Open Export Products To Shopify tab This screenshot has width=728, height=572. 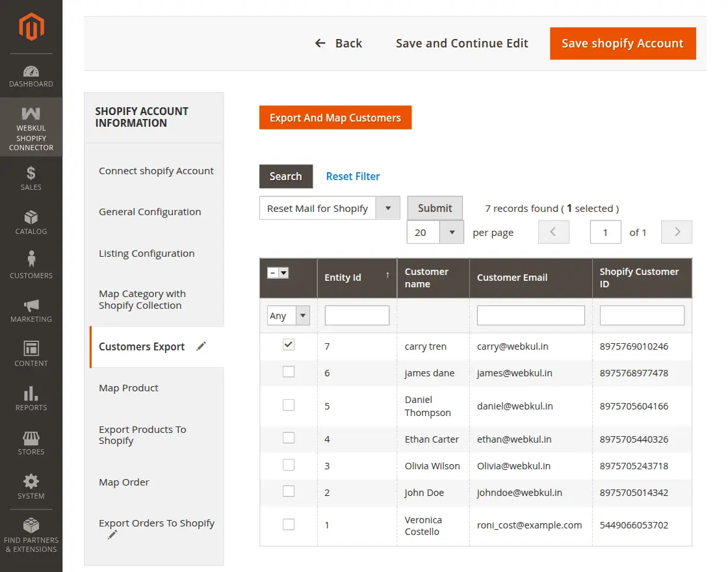point(142,435)
